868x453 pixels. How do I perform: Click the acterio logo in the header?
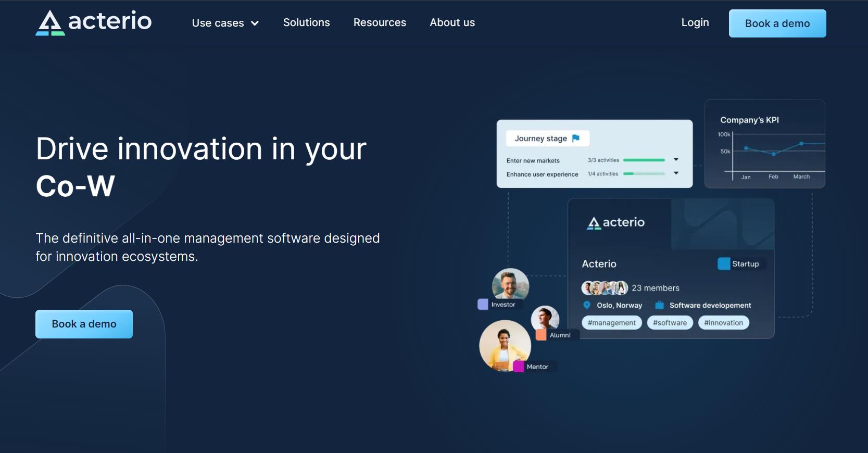(94, 23)
